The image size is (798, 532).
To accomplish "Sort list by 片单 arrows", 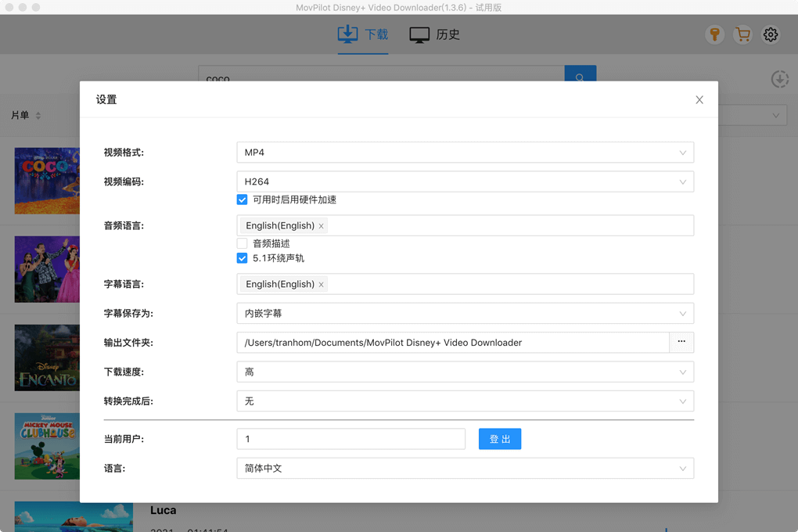I will coord(38,116).
